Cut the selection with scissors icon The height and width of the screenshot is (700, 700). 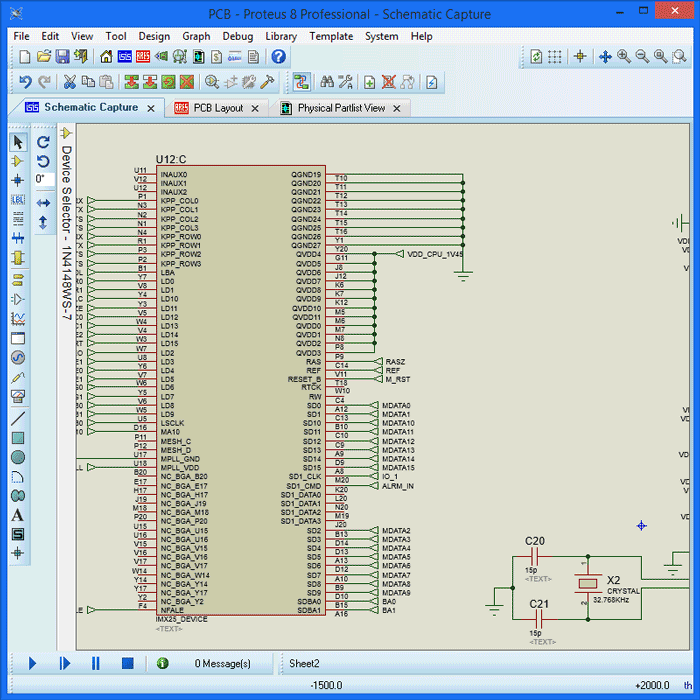pos(69,82)
